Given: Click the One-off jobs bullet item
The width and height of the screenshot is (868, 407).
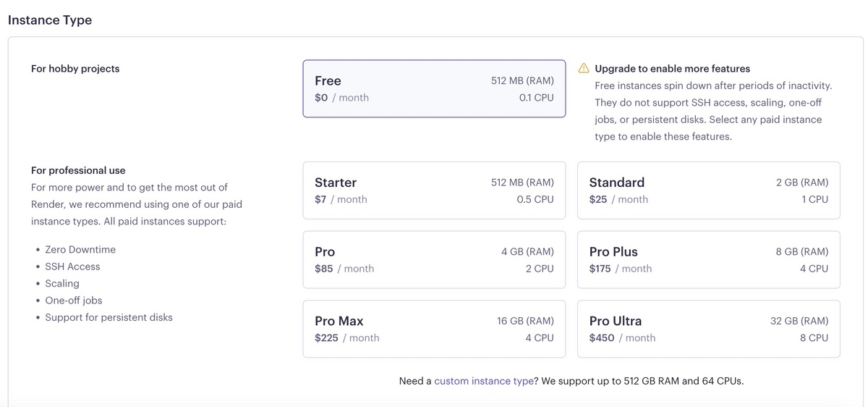Looking at the screenshot, I should tap(74, 301).
